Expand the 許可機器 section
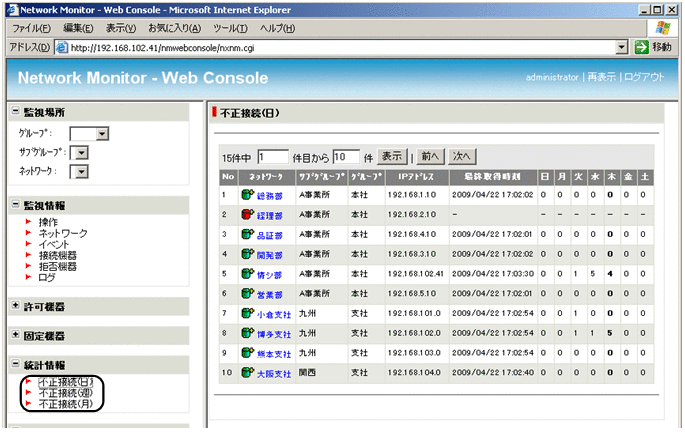Screen dimensions: 685x432 pos(15,306)
